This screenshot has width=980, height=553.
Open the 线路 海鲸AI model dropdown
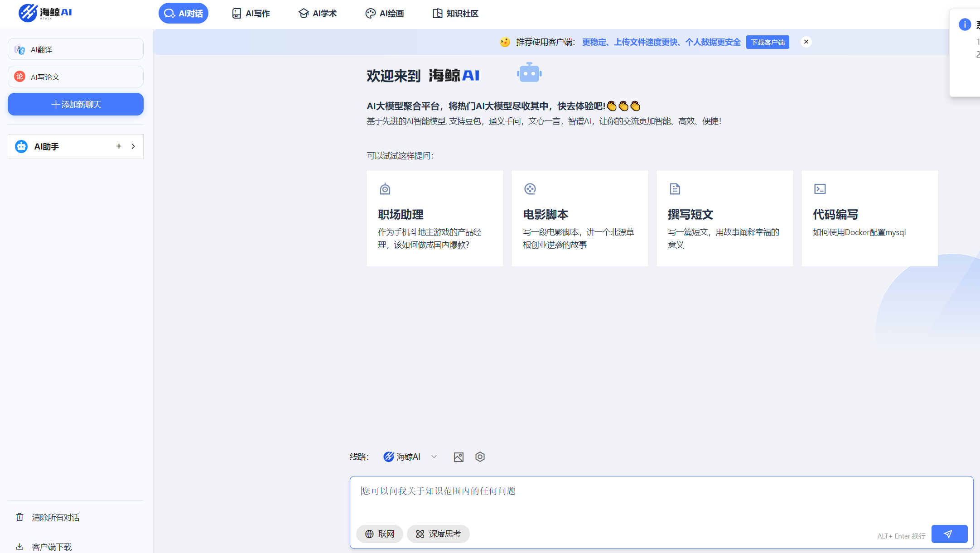pyautogui.click(x=410, y=457)
